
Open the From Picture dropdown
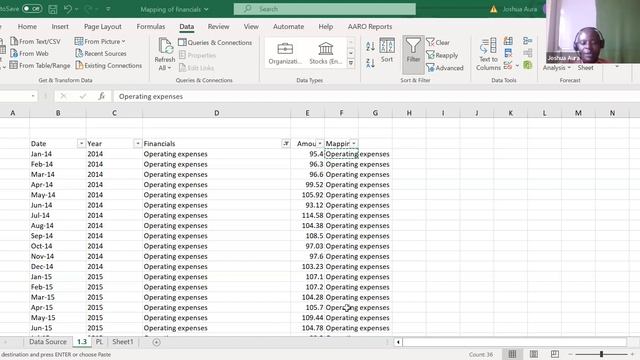(100, 42)
